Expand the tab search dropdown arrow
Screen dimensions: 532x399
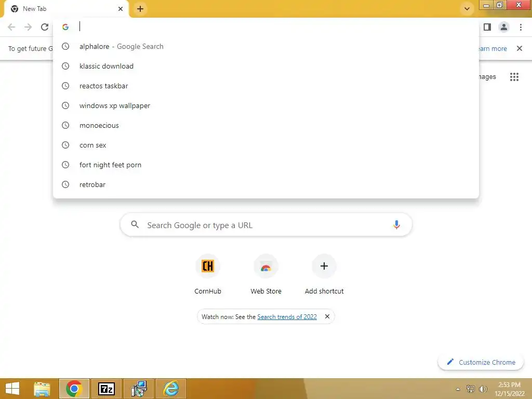pos(467,9)
